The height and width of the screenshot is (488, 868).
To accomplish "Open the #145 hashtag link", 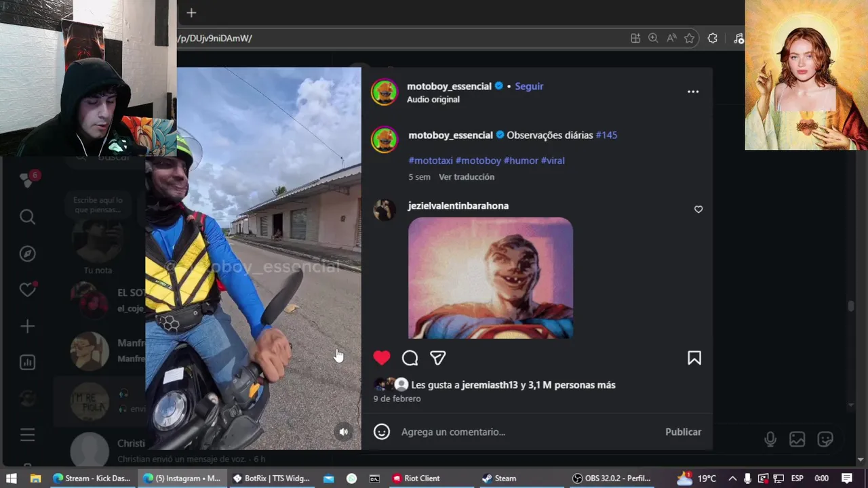I will [606, 135].
